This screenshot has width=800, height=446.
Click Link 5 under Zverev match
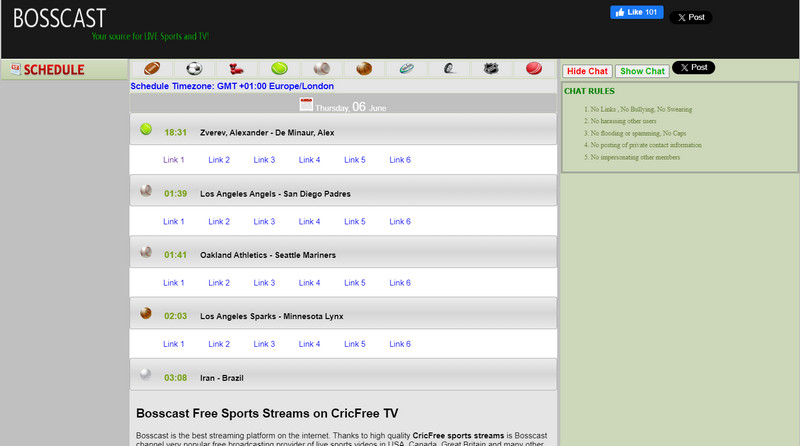tap(355, 160)
